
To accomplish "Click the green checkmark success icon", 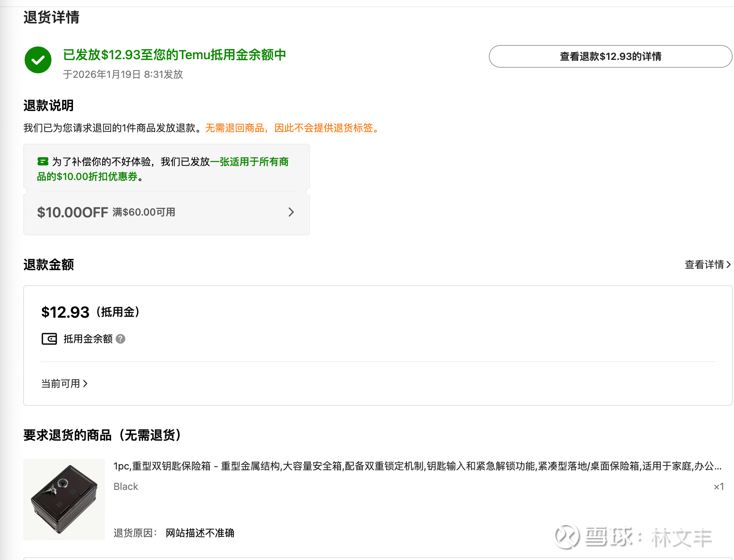I will [38, 60].
